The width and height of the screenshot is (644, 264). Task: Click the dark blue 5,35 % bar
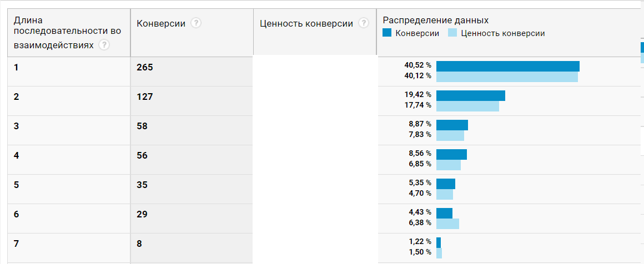(446, 184)
